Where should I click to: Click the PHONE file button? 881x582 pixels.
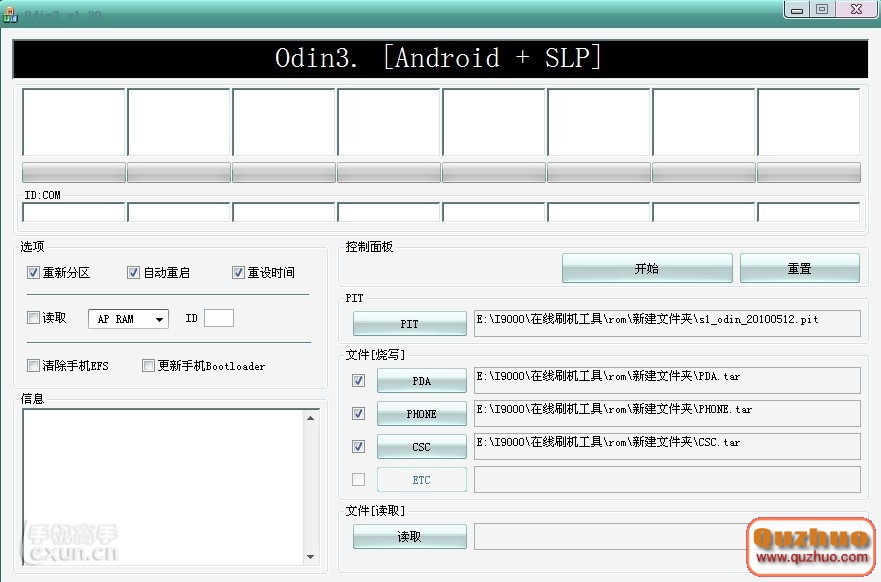421,413
